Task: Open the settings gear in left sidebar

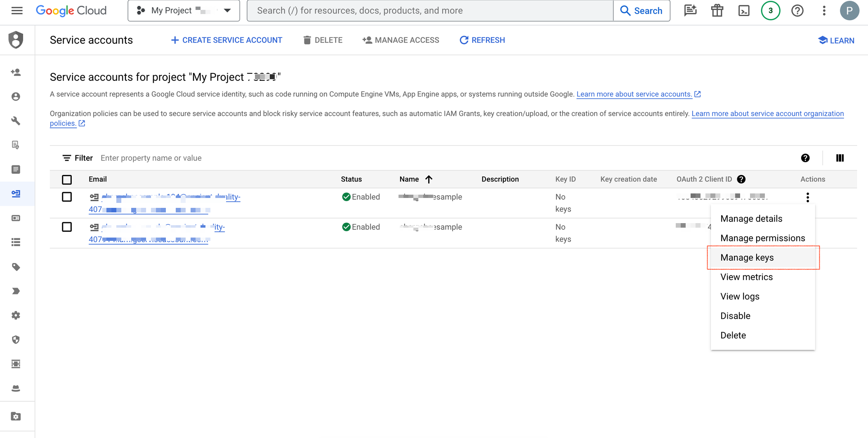Action: [x=16, y=316]
